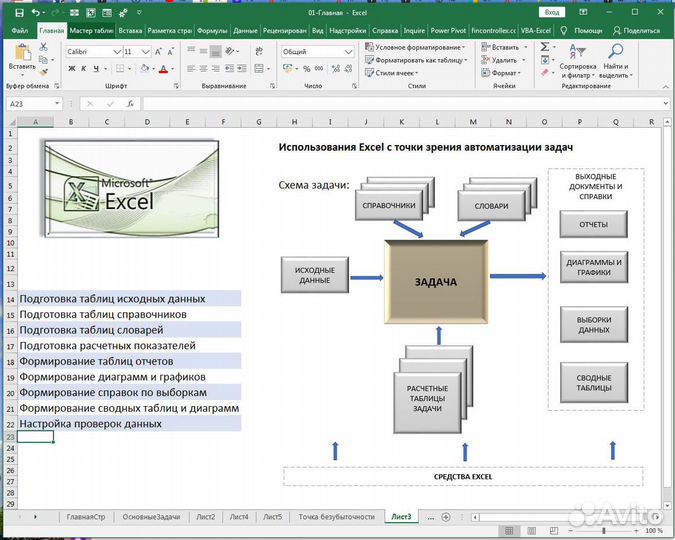Switch to the Формулы ribbon tab
This screenshot has width=675, height=540.
pyautogui.click(x=212, y=31)
